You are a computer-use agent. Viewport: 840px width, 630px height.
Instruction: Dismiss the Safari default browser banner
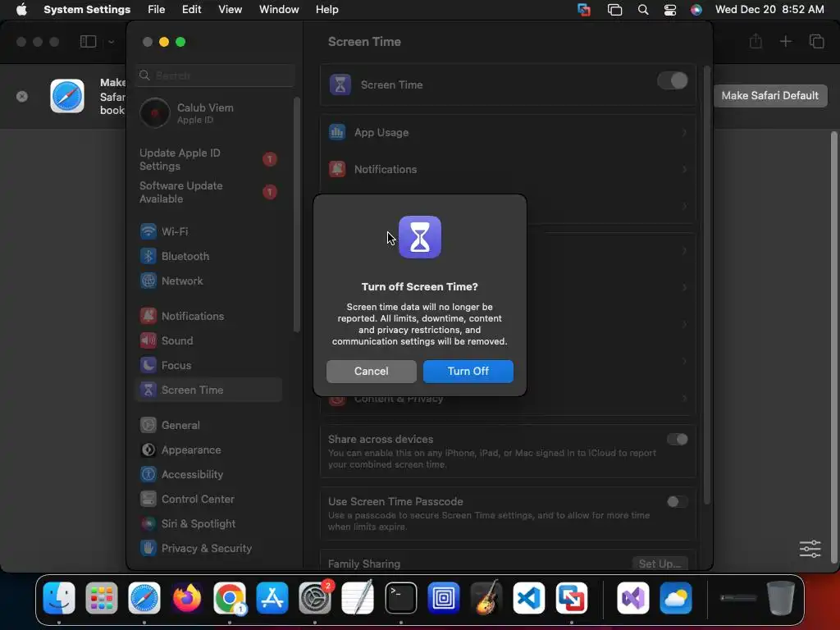point(22,97)
